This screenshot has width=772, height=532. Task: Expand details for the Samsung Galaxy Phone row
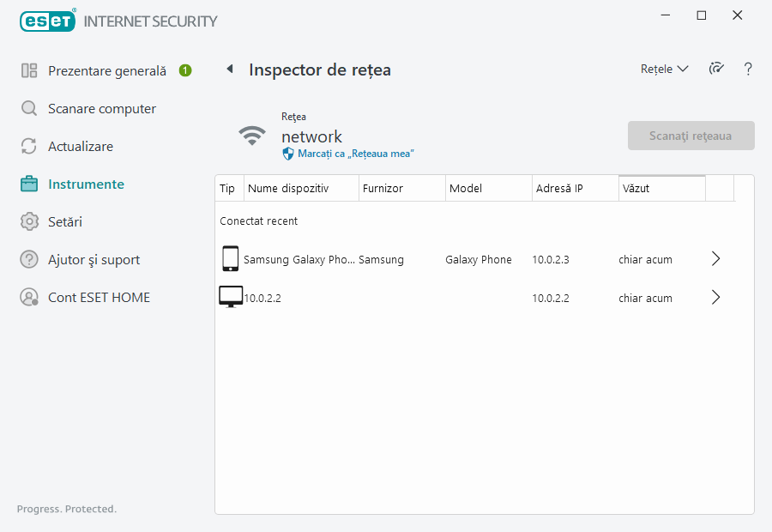[x=716, y=259]
